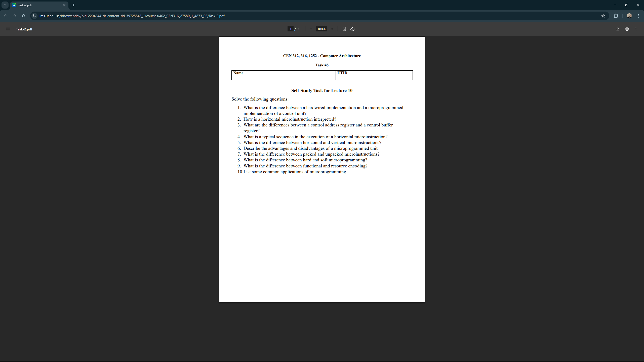Screen dimensions: 644x362
Task: Open Chrome's three-dot main menu
Action: 638,16
